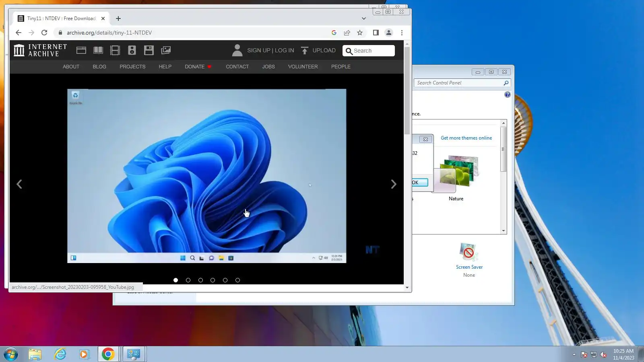Image resolution: width=644 pixels, height=362 pixels.
Task: Open the Web (Wayback Machine) media icon
Action: point(81,50)
